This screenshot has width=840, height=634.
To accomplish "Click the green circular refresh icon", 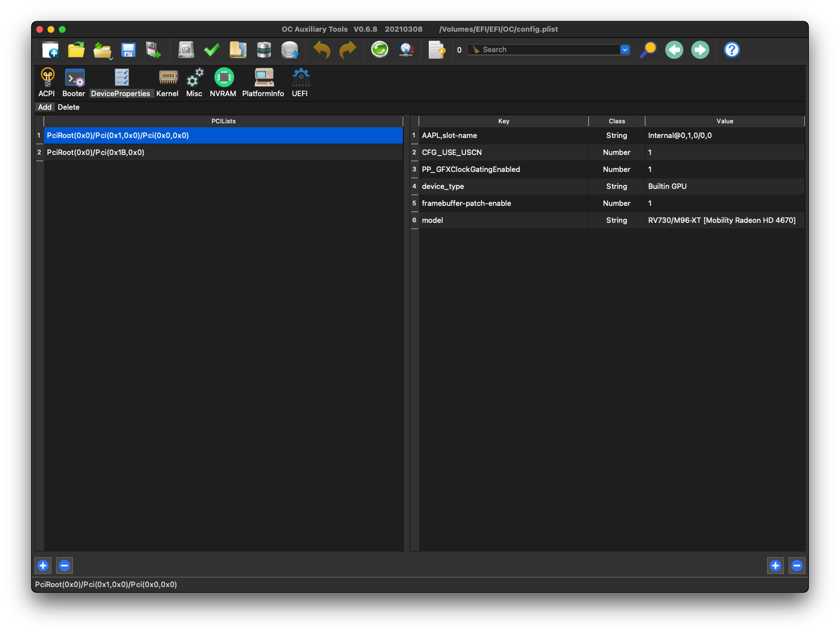I will (x=380, y=50).
